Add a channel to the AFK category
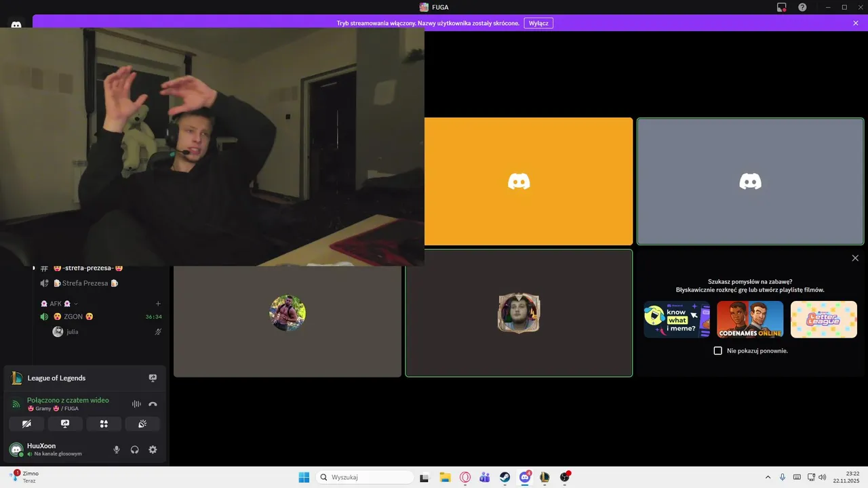 pyautogui.click(x=158, y=304)
